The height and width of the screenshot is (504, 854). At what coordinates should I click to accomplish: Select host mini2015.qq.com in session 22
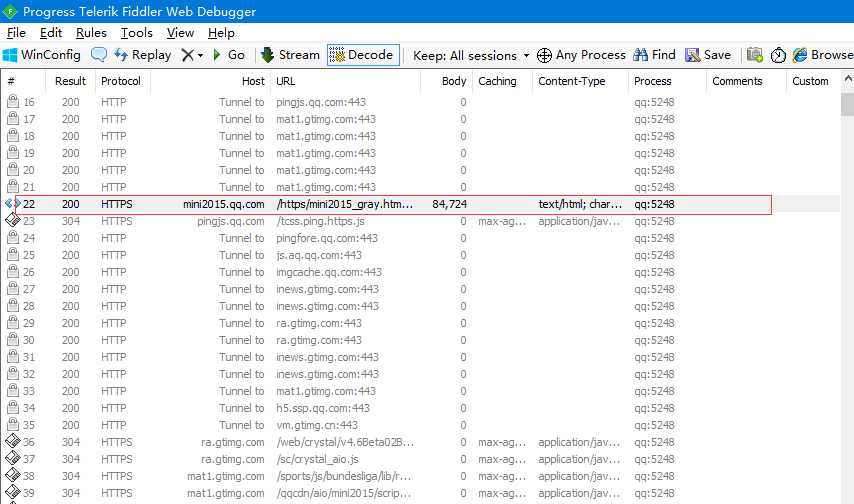point(224,204)
